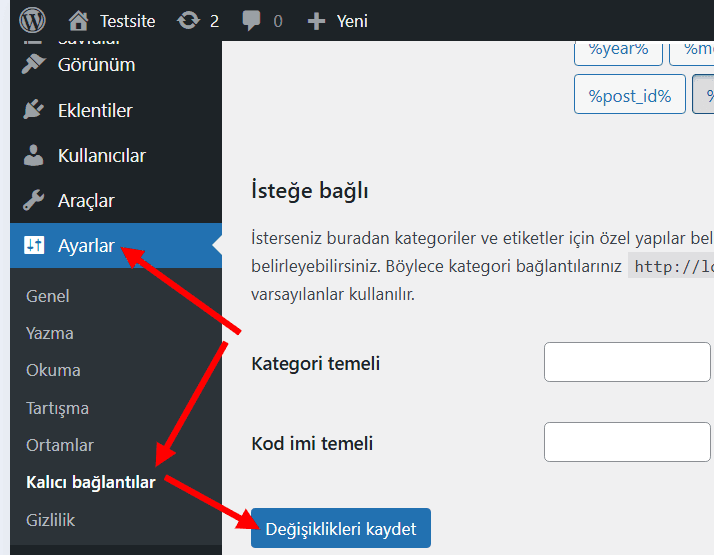
Task: Focus the Kod imi temeli input field
Action: click(x=627, y=442)
